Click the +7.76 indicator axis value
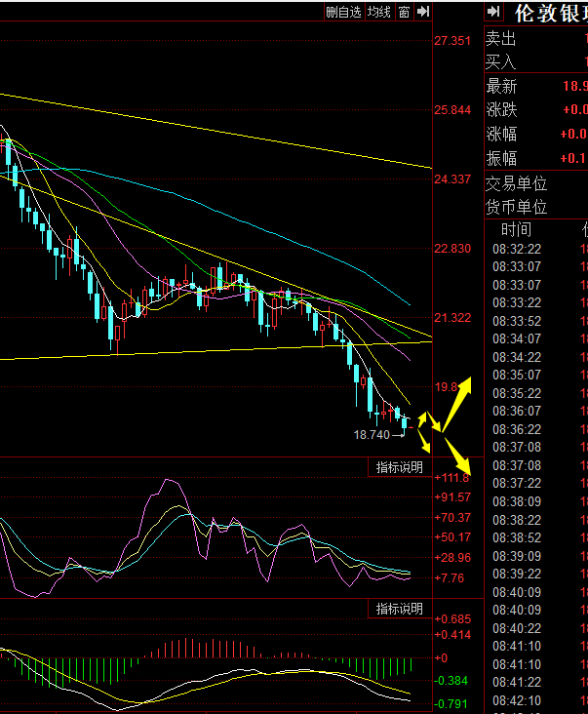The height and width of the screenshot is (714, 588). (x=450, y=578)
